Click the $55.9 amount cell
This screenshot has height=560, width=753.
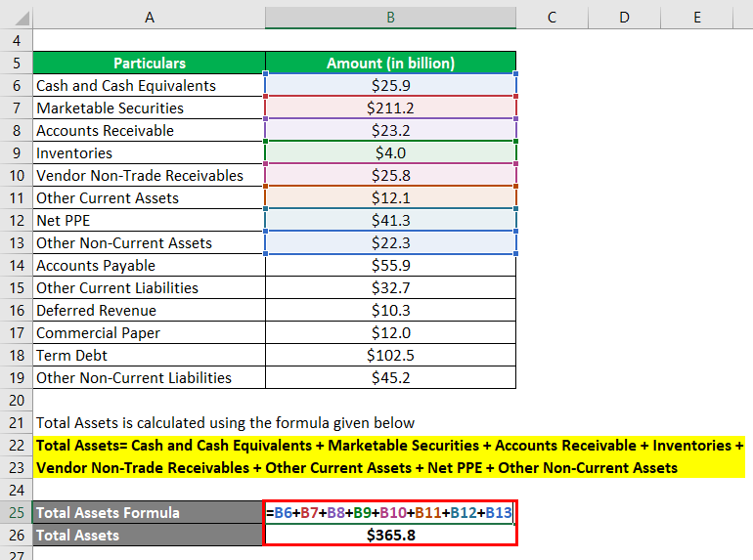click(390, 265)
